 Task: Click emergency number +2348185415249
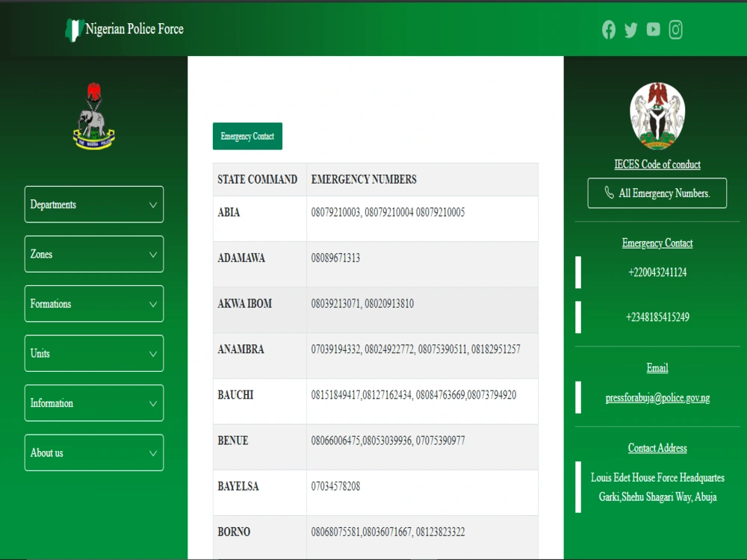(x=657, y=317)
